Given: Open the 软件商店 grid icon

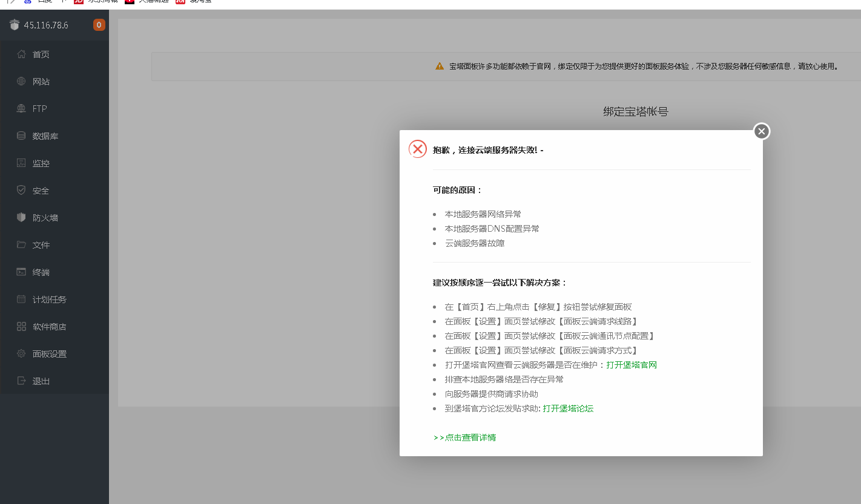Looking at the screenshot, I should point(21,327).
